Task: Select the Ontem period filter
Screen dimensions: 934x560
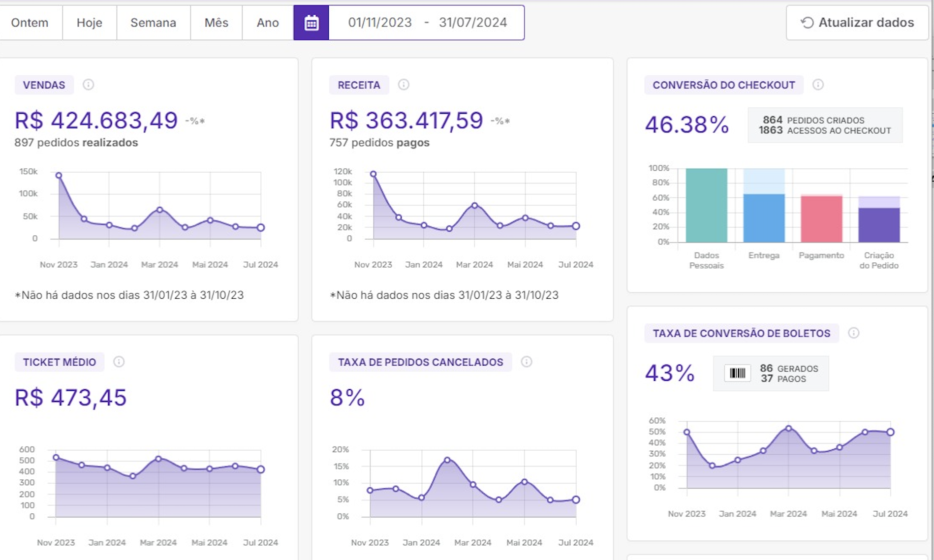Action: 30,22
